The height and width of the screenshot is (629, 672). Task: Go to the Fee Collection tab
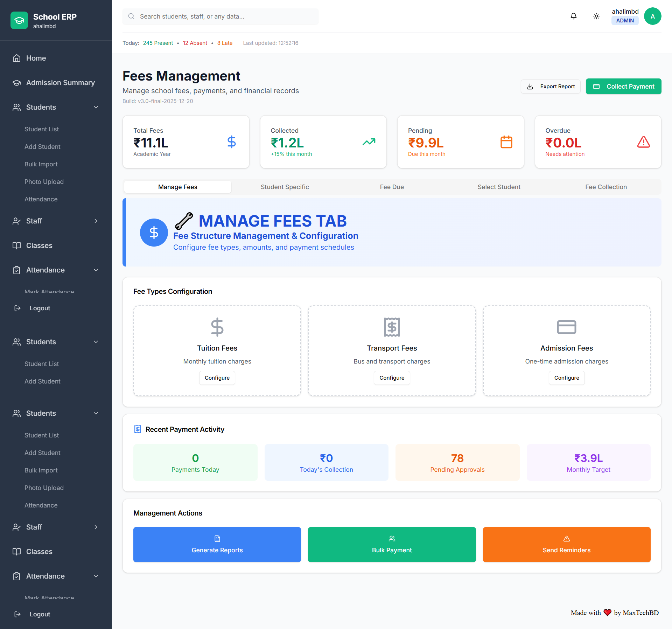[x=606, y=187]
